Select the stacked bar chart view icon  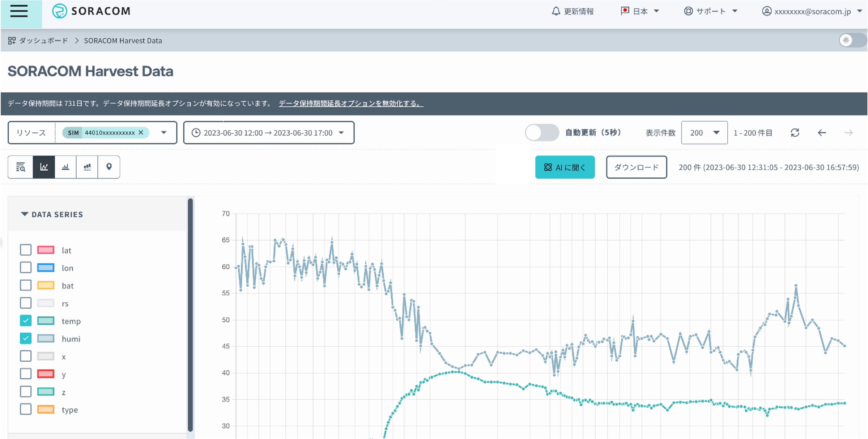[87, 167]
